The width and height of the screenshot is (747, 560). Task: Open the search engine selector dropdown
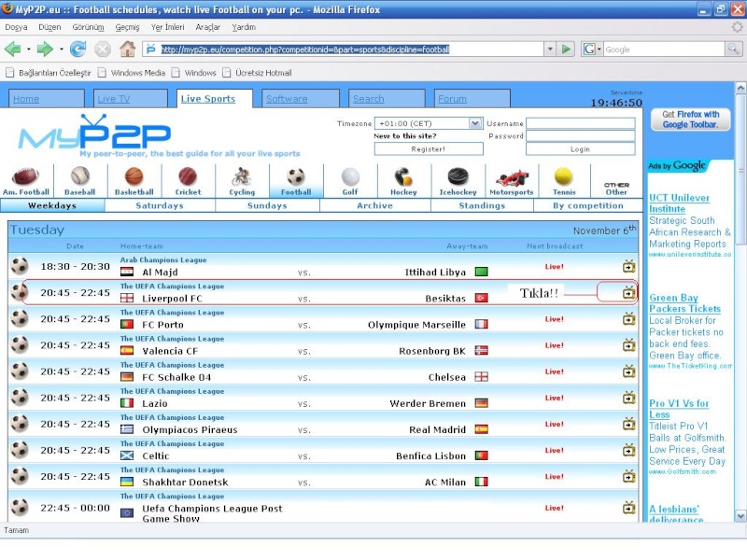[x=592, y=49]
